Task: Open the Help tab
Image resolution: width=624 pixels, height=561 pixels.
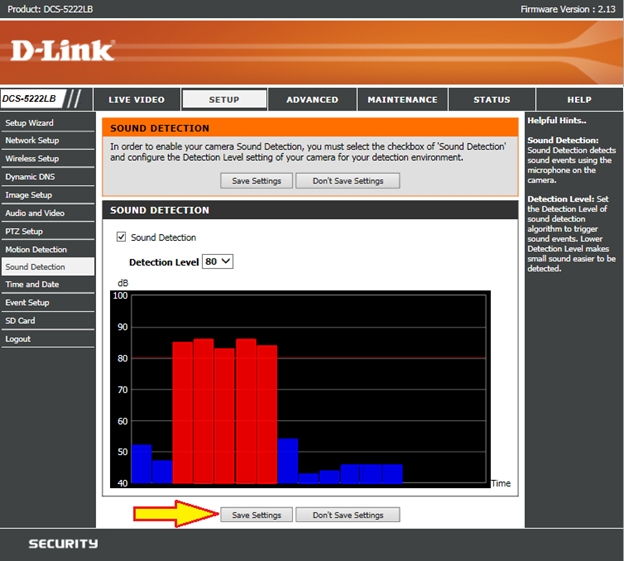Action: [x=579, y=99]
